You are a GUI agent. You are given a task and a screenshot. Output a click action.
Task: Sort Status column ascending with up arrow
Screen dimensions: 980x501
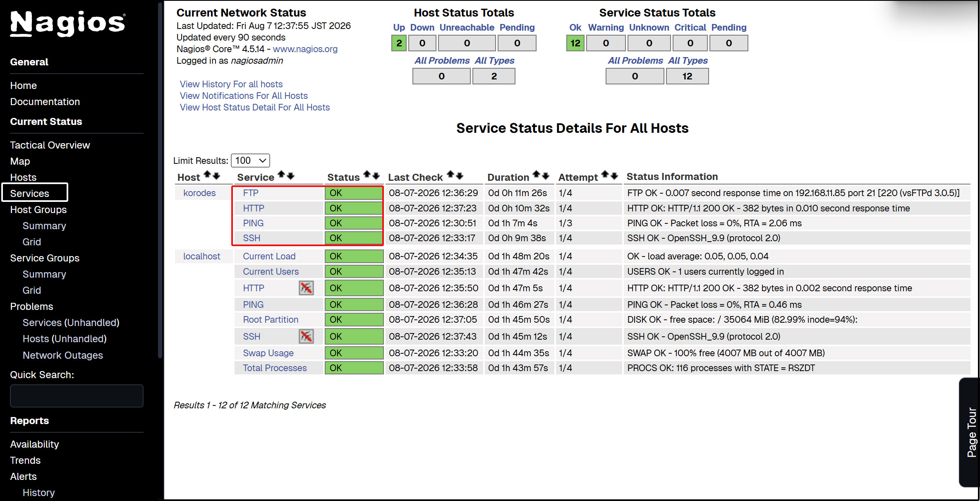367,174
